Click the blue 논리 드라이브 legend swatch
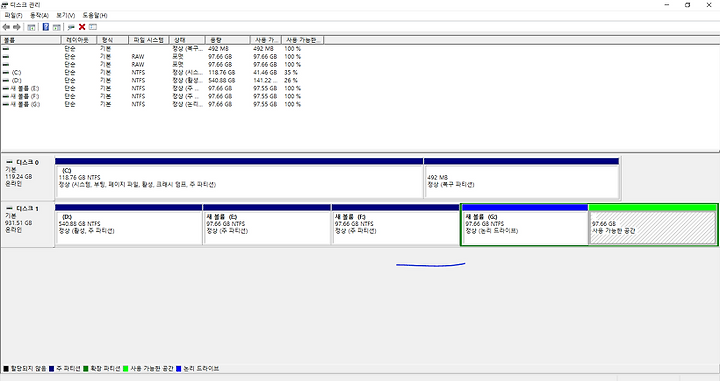720x381 pixels. (x=178, y=369)
